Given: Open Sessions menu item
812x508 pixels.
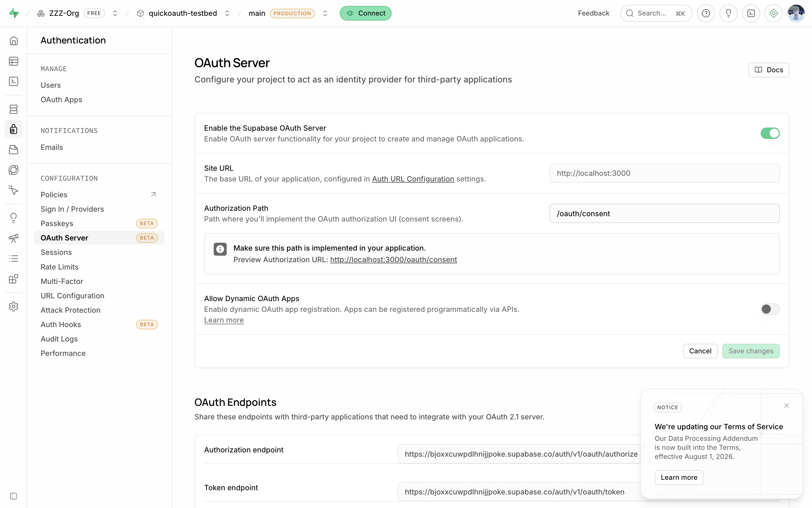Looking at the screenshot, I should [99, 252].
